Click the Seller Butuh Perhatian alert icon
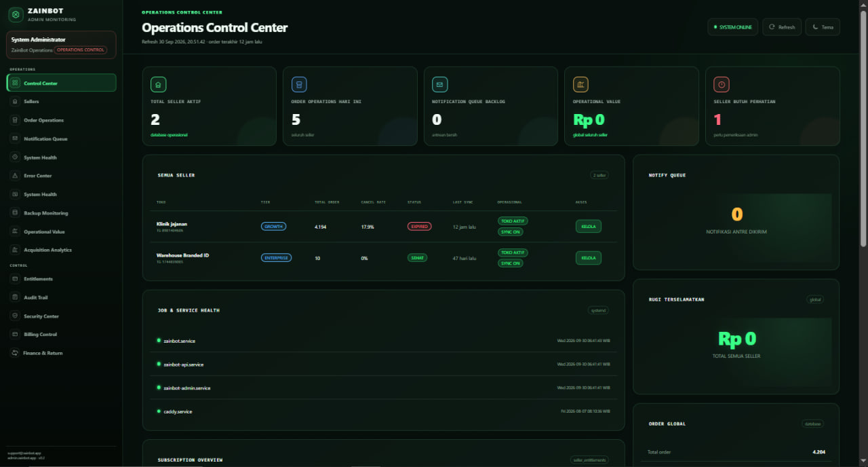Viewport: 868px width, 467px height. pos(722,85)
